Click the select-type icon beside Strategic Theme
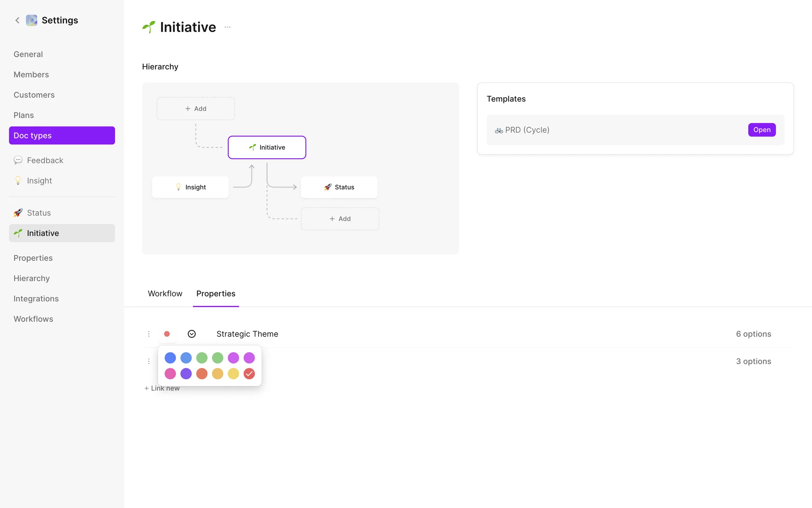Viewport: 812px width, 508px height. tap(192, 334)
